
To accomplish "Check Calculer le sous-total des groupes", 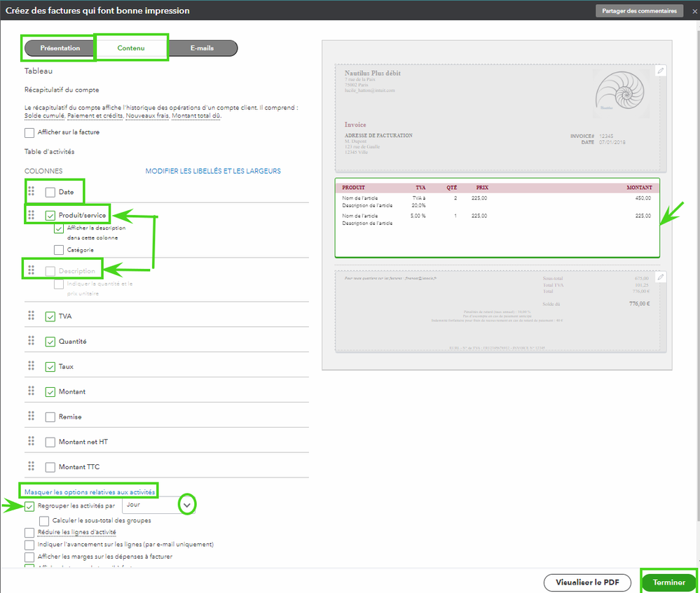I will pyautogui.click(x=43, y=521).
